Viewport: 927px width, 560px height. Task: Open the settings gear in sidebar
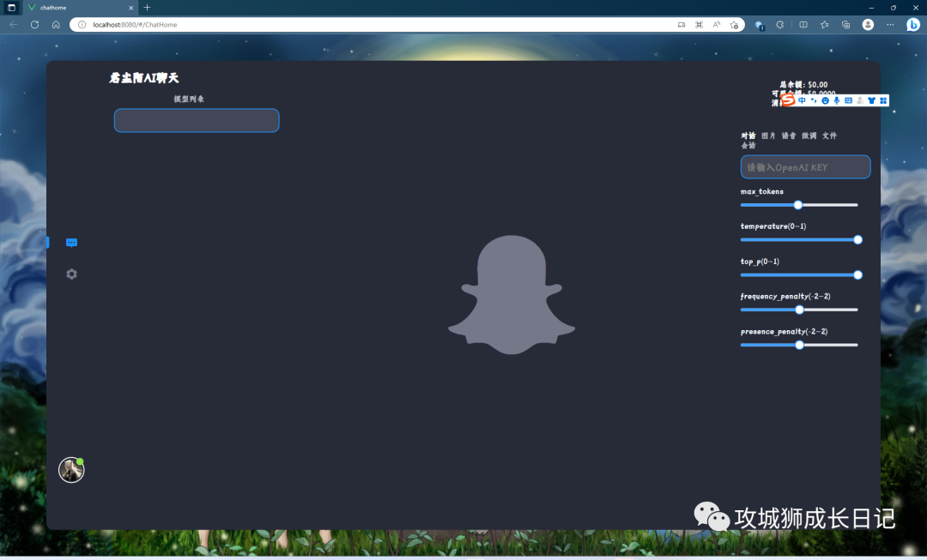71,274
